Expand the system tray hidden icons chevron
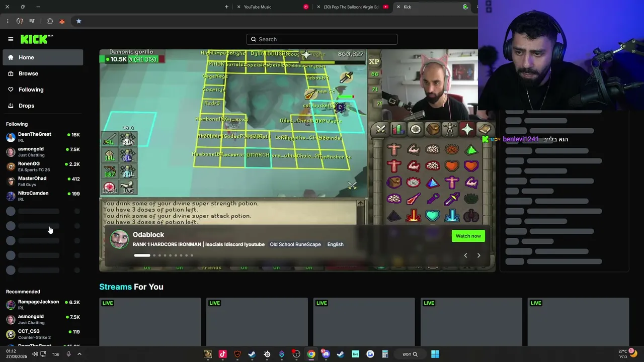 [79, 354]
